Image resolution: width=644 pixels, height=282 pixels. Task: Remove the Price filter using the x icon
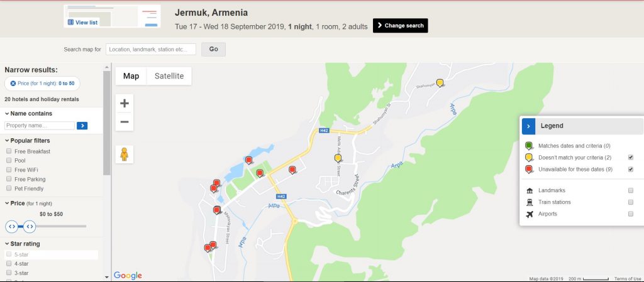click(13, 83)
